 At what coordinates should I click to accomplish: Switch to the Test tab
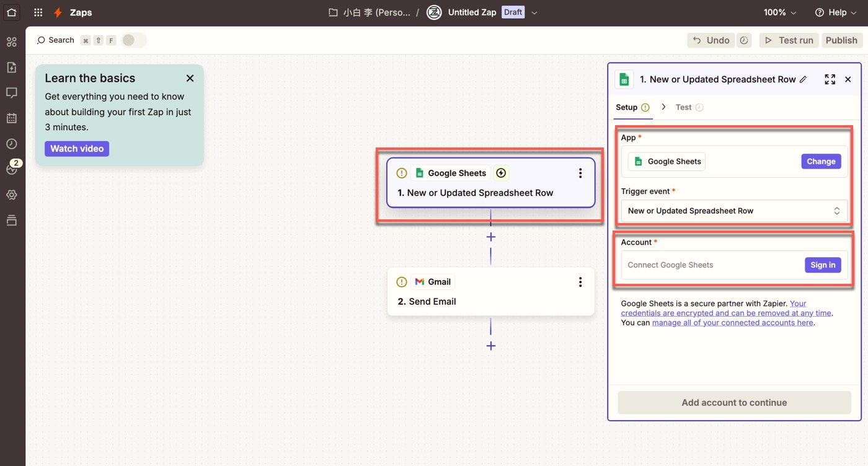(689, 107)
